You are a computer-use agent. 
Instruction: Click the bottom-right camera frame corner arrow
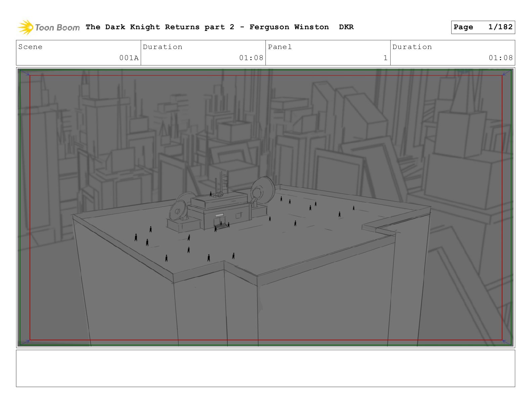[x=506, y=342]
